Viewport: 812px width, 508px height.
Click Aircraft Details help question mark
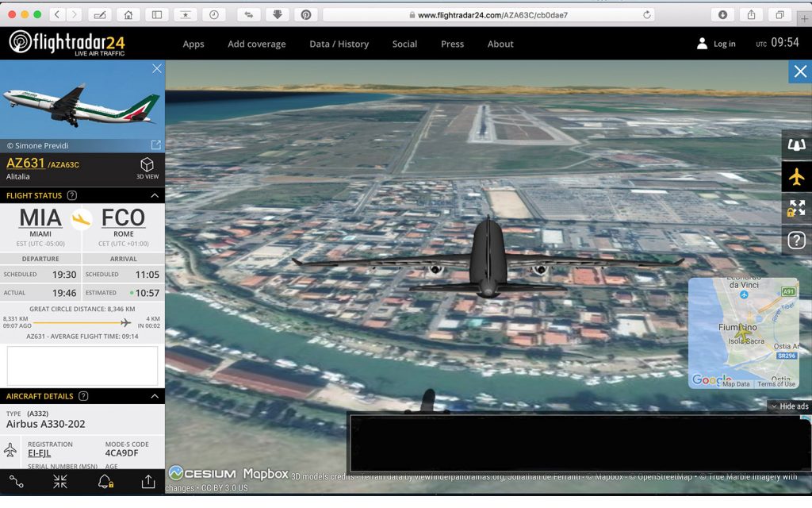82,396
